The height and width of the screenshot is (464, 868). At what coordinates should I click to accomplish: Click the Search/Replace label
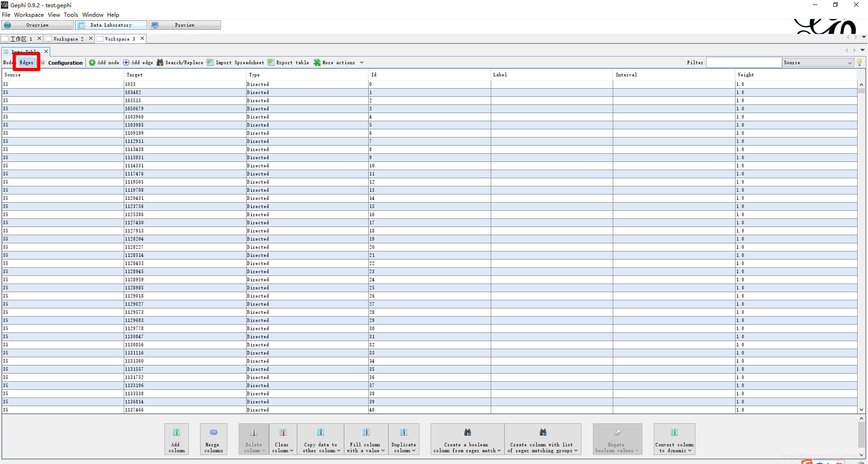click(184, 63)
